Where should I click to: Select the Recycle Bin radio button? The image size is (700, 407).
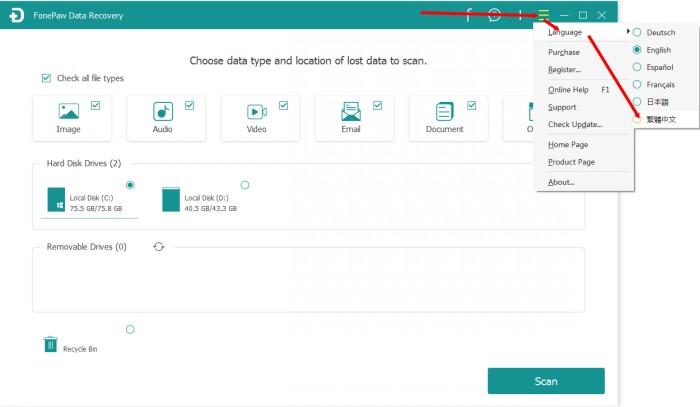point(130,329)
